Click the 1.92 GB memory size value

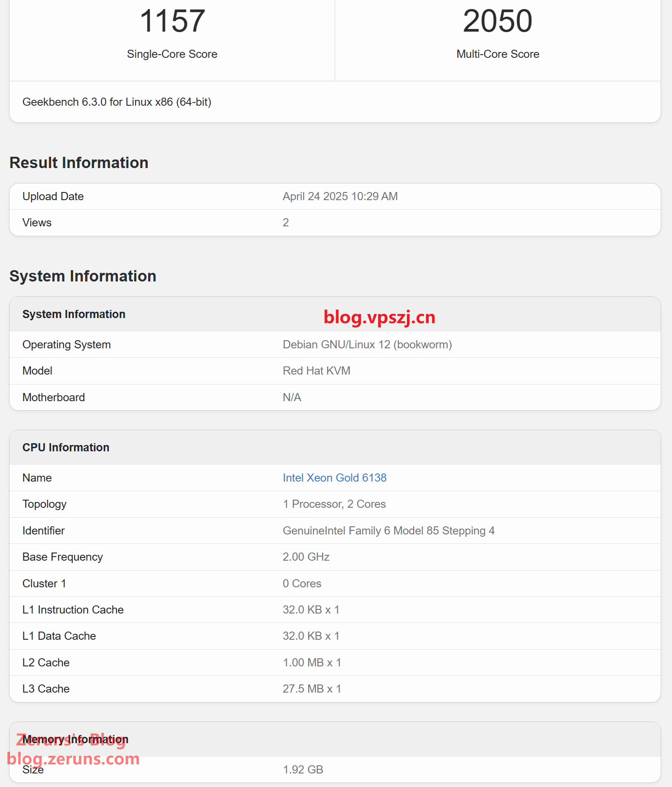[x=303, y=770]
